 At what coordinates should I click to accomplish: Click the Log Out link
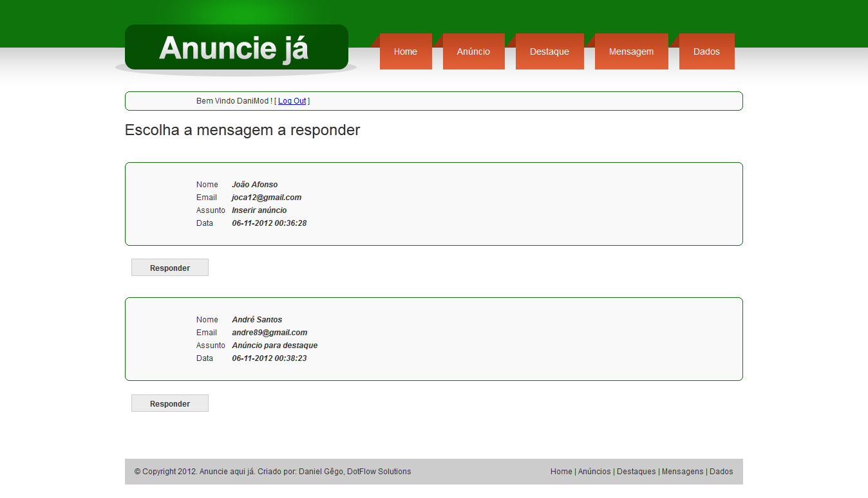click(292, 101)
